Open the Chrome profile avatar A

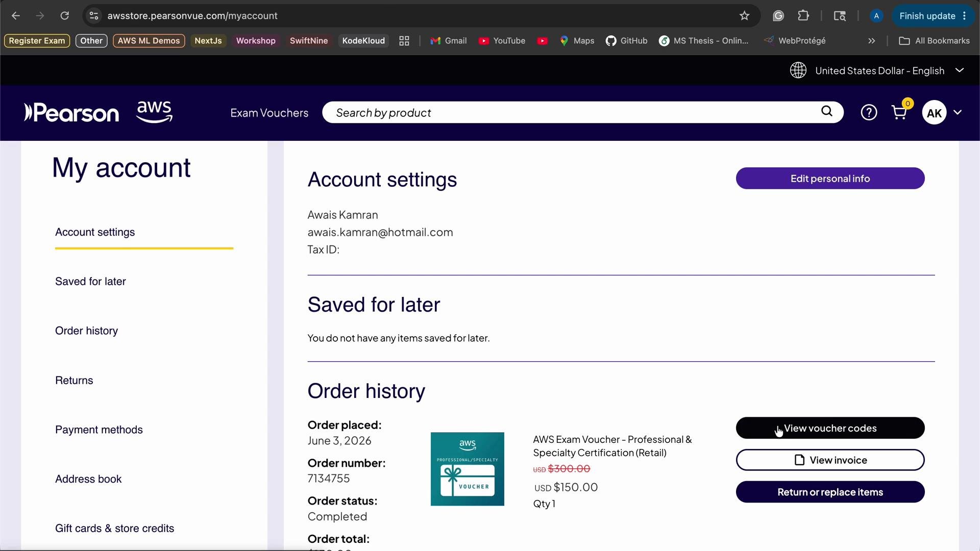pos(876,16)
